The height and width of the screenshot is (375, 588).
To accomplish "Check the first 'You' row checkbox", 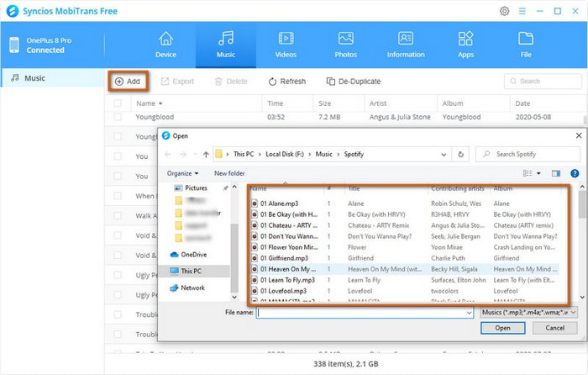I will click(x=118, y=156).
